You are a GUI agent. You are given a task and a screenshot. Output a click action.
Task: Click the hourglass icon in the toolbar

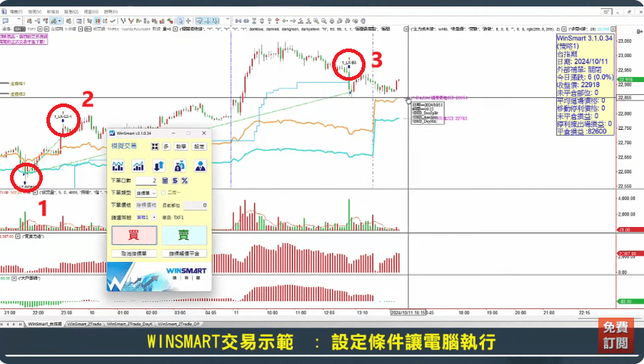(x=254, y=21)
